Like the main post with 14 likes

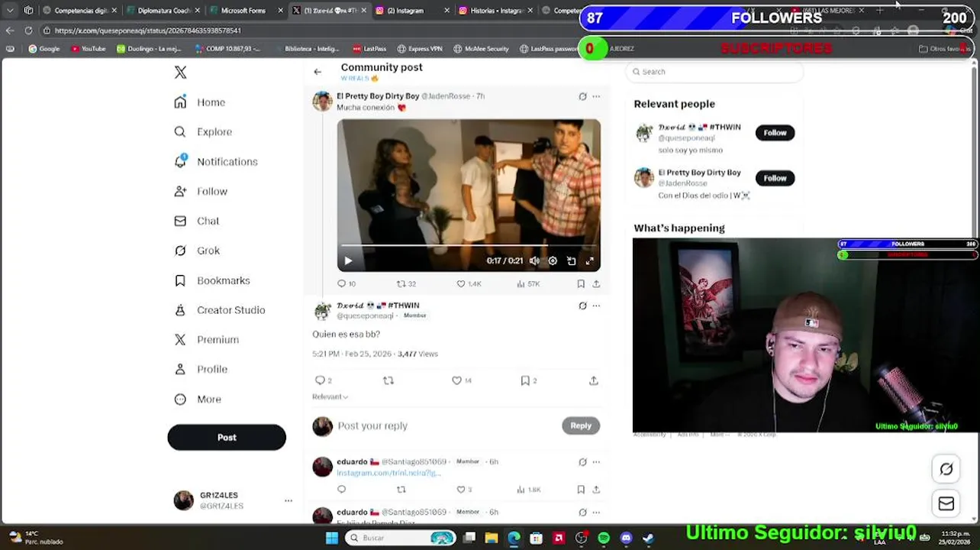[462, 380]
